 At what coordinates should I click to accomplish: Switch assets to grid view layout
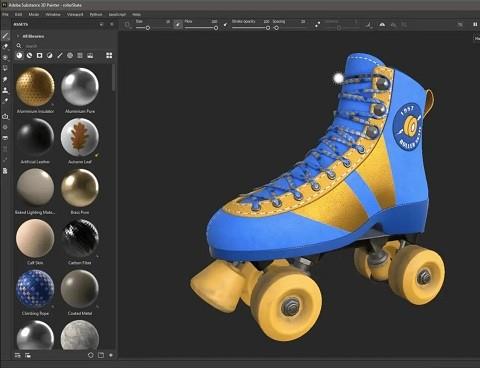pyautogui.click(x=109, y=55)
